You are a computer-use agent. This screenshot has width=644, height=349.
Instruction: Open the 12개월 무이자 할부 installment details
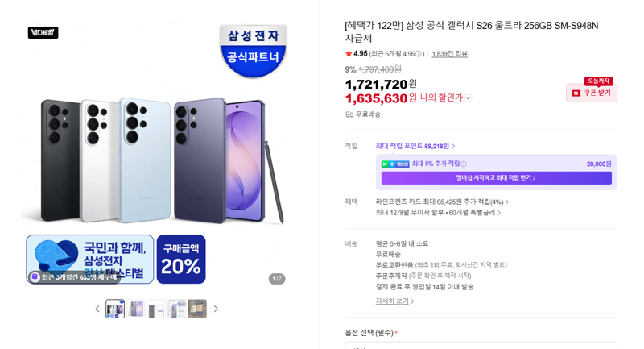[438, 213]
